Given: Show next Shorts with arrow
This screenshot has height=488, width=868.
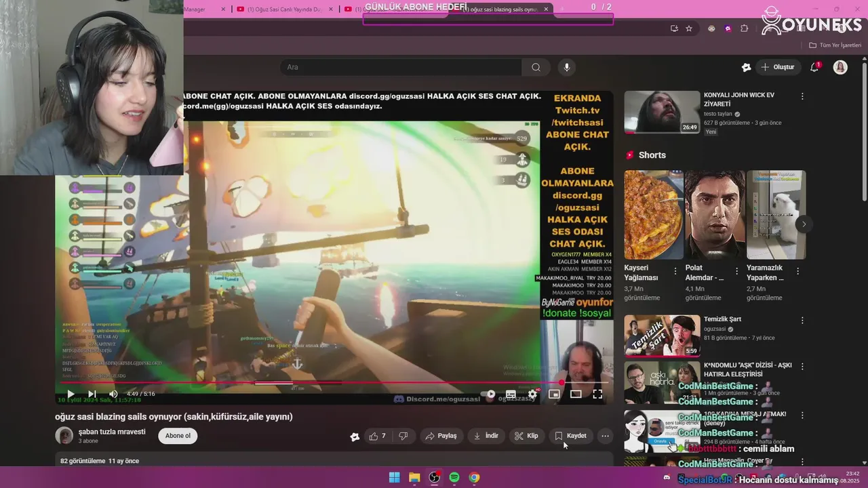Looking at the screenshot, I should [x=804, y=224].
